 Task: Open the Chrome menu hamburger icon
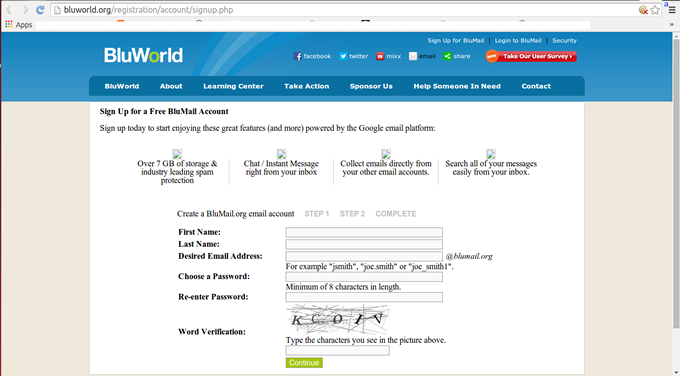(x=672, y=10)
